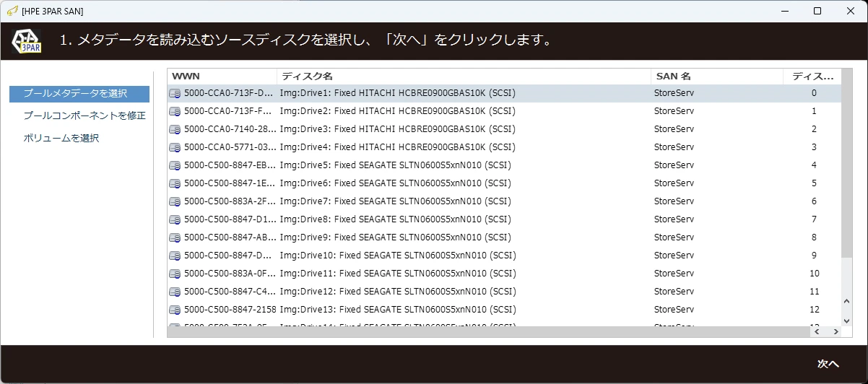Click Img:Drive6 SEAGATE disk name

tap(396, 183)
